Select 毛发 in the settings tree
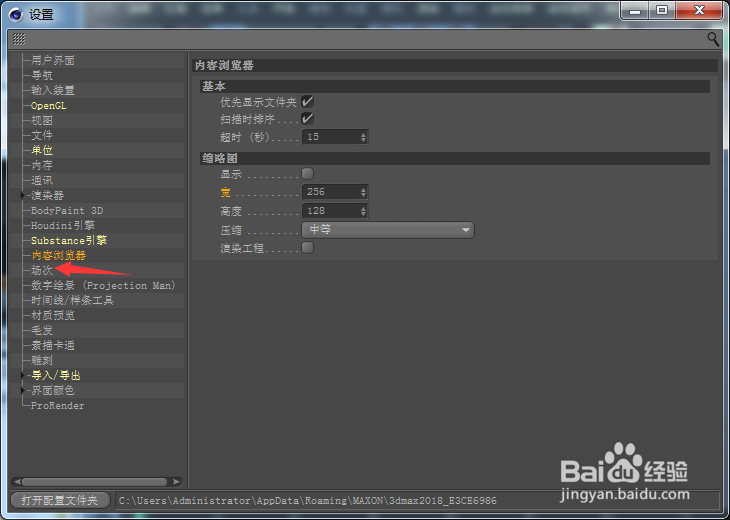The width and height of the screenshot is (730, 520). (x=42, y=331)
